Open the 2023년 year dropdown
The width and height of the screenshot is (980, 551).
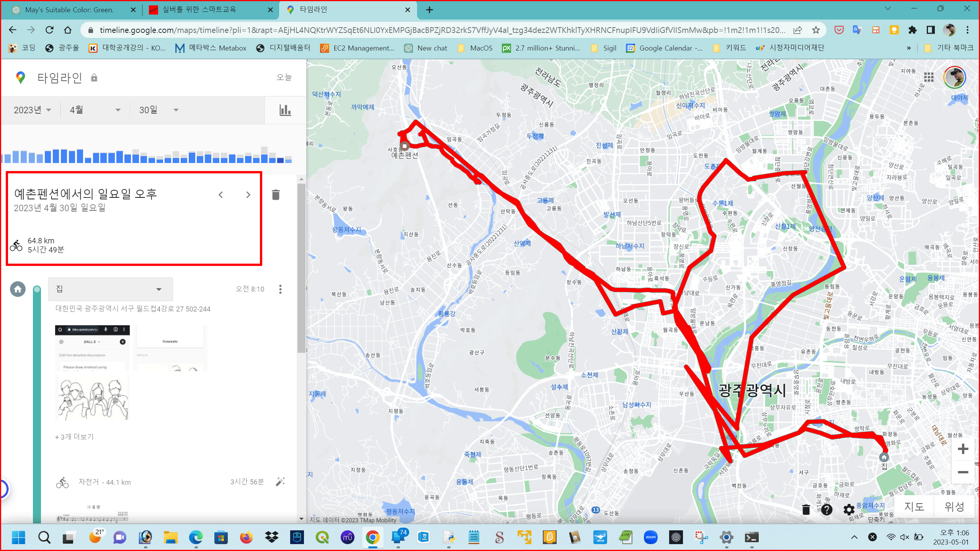(32, 110)
